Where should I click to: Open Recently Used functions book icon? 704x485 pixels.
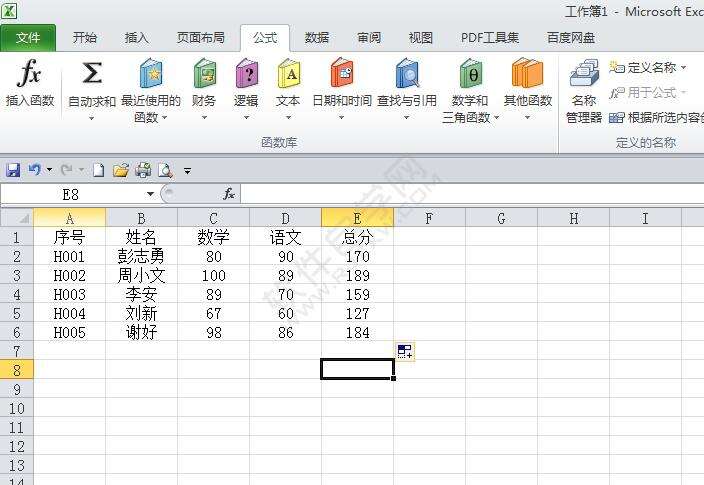(151, 73)
